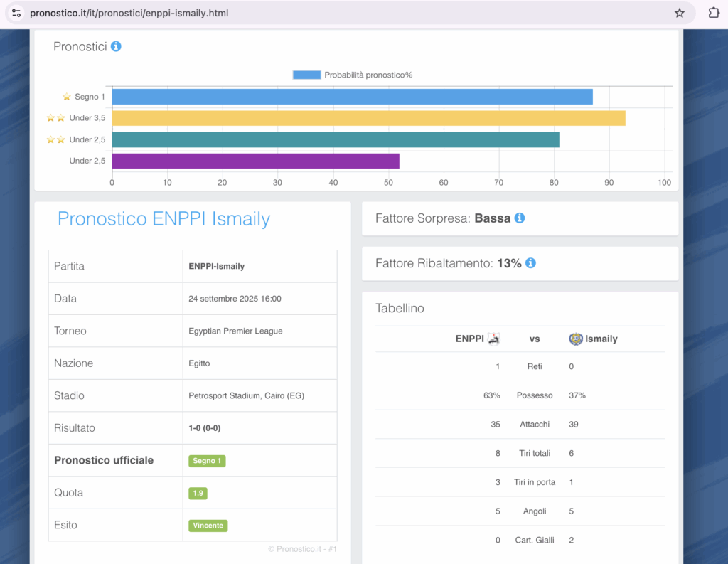728x564 pixels.
Task: Click the Partita row label
Action: pos(69,266)
